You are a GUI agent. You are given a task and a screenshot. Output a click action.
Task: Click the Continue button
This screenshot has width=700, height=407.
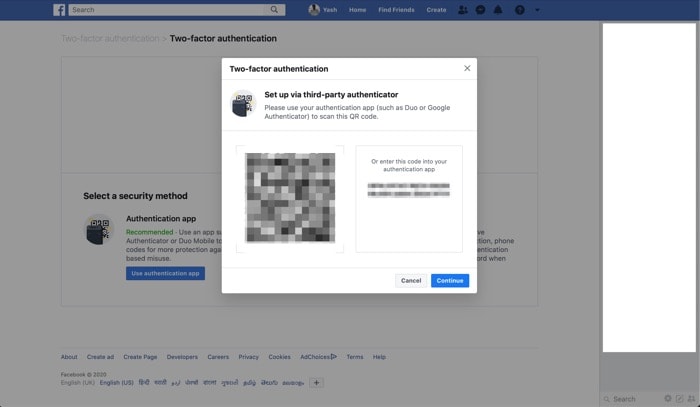tap(450, 281)
